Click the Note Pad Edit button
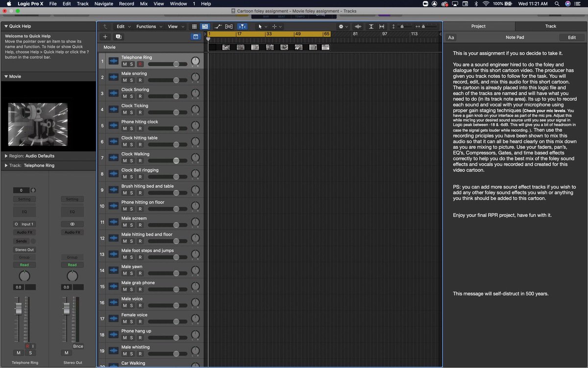The height and width of the screenshot is (368, 588). (572, 37)
